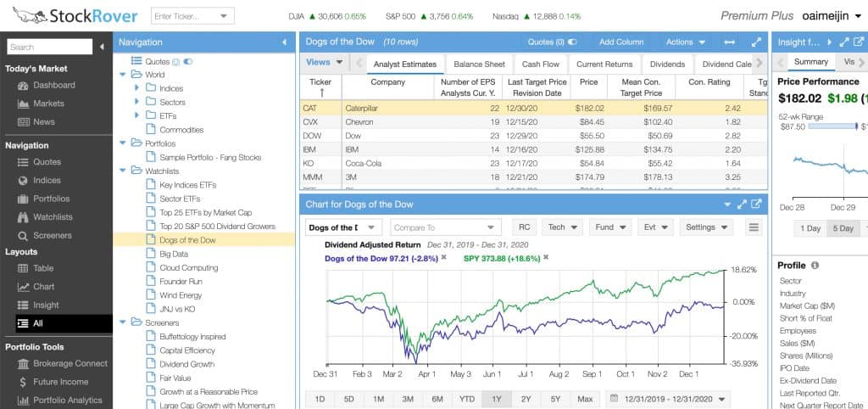Switch to the Current Returns tab
The image size is (868, 409).
[x=604, y=64]
